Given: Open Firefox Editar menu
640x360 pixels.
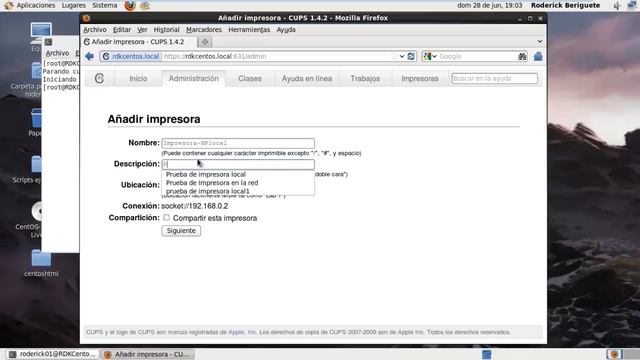Looking at the screenshot, I should [x=122, y=30].
